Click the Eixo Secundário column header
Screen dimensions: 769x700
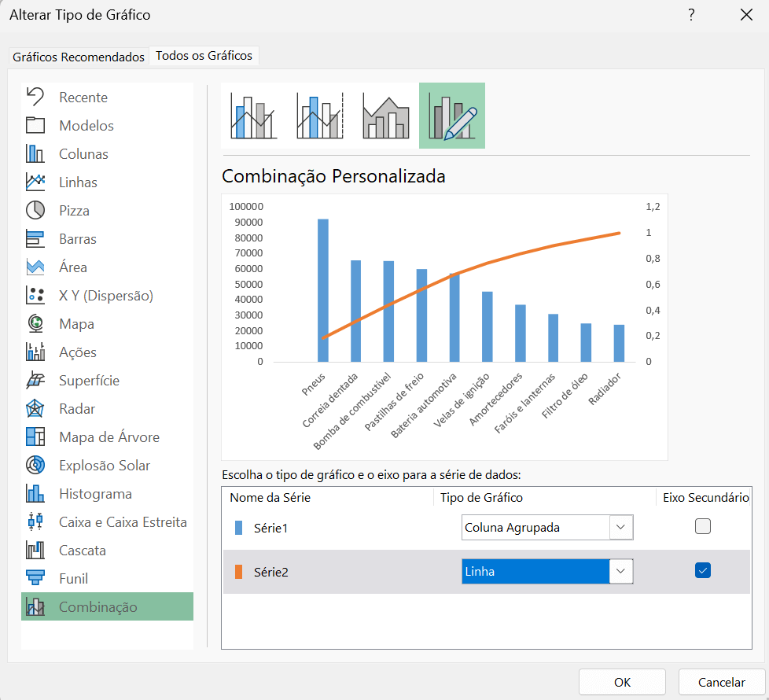pyautogui.click(x=706, y=497)
